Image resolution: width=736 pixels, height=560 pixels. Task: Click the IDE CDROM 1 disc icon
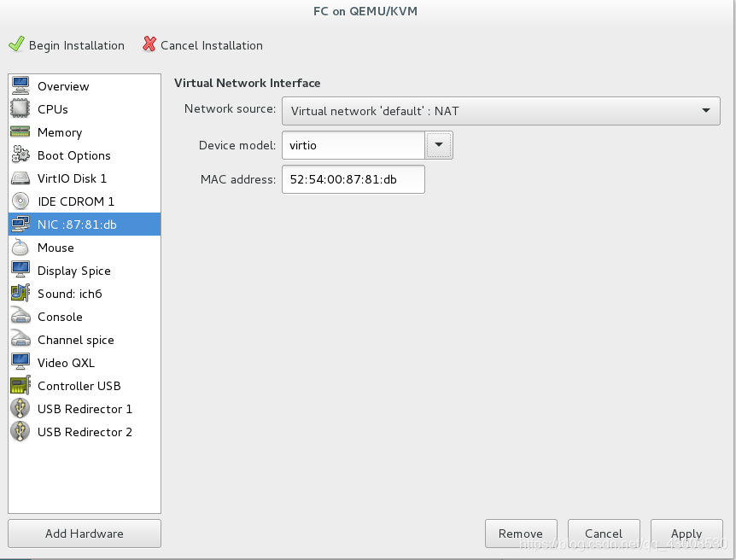(x=20, y=201)
